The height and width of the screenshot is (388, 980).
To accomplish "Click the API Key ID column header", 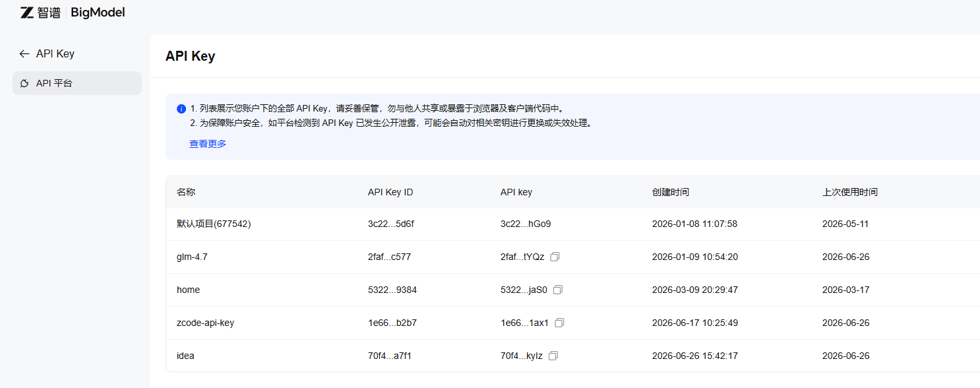I will [390, 192].
